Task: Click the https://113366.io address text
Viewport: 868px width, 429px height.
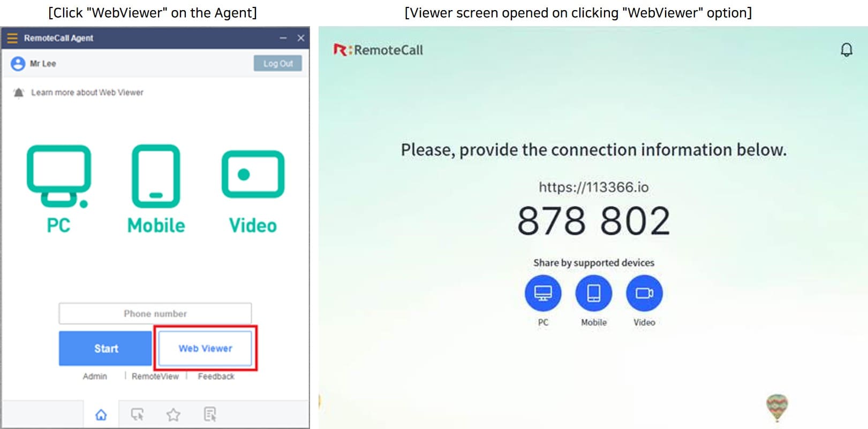Action: (593, 187)
